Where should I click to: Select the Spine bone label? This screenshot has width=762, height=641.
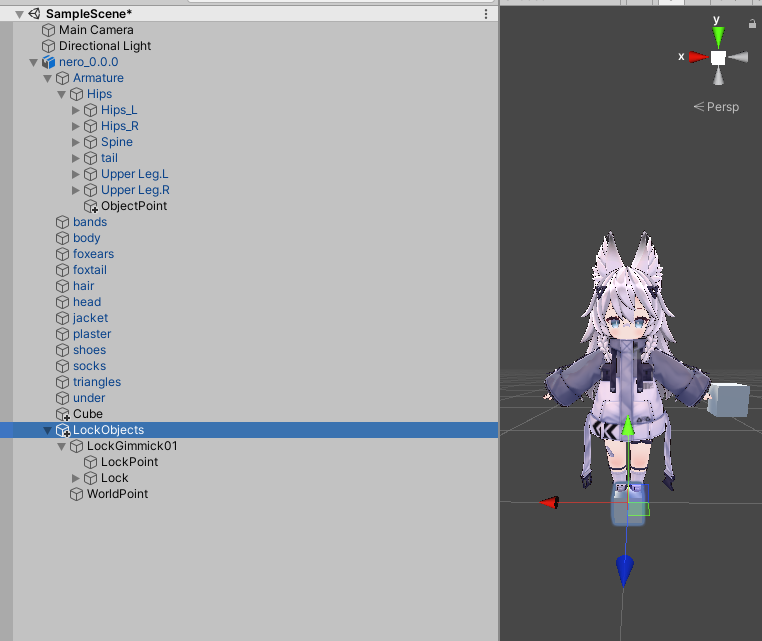(117, 142)
